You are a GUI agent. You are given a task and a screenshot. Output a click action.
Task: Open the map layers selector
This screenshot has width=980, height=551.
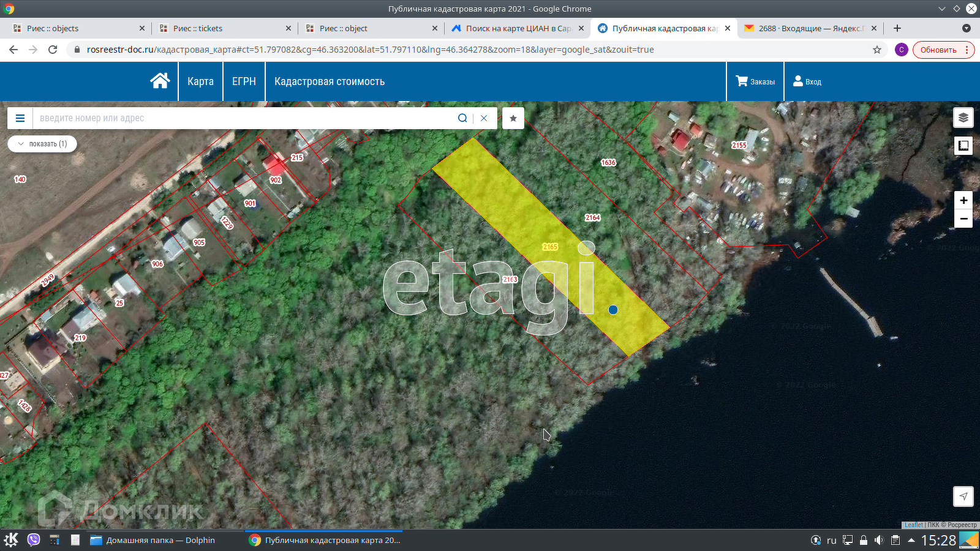click(x=963, y=118)
